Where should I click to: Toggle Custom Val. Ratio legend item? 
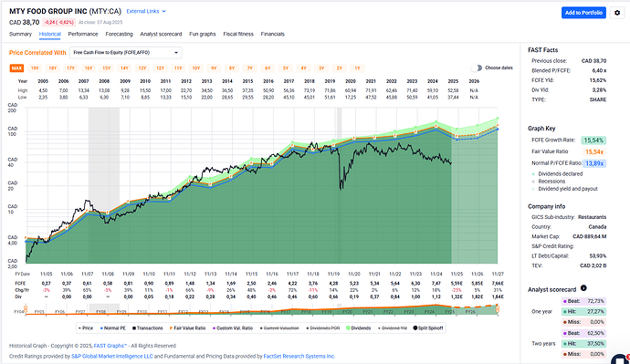[x=233, y=328]
